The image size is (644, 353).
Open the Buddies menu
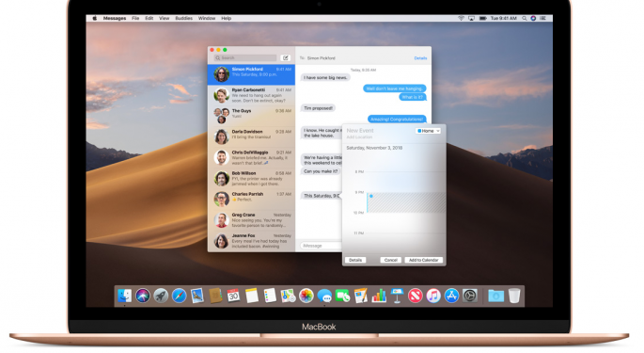tap(183, 18)
